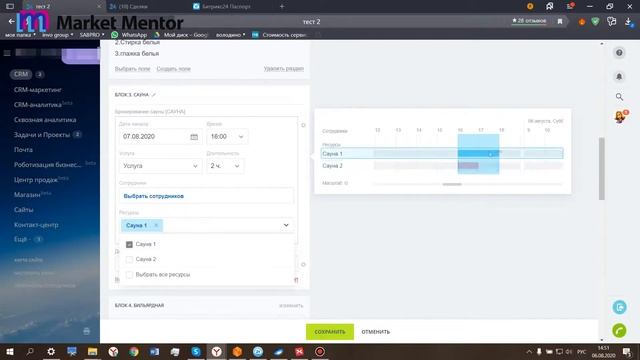Open Settings gear in taskbar
Screen dimensions: 640x360
(x=51, y=351)
